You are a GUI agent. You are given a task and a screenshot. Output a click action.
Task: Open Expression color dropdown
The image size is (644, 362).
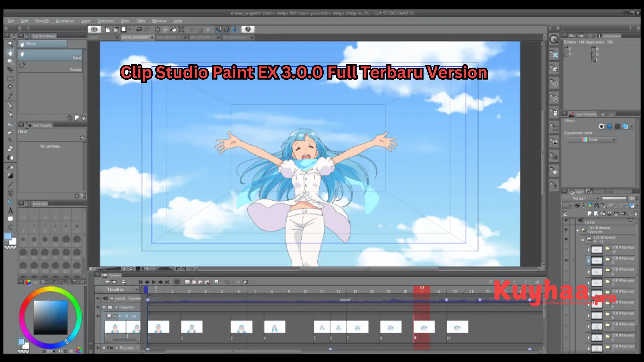click(592, 140)
